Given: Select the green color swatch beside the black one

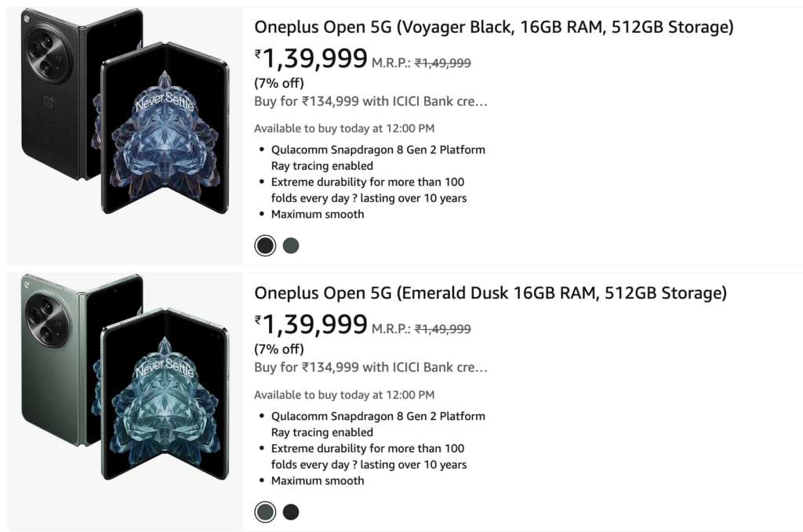Looking at the screenshot, I should coord(291,245).
